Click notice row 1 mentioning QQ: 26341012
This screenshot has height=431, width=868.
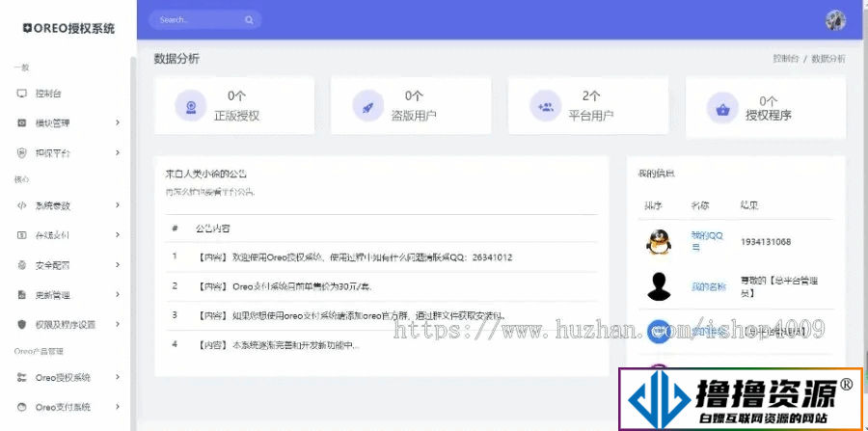point(382,256)
